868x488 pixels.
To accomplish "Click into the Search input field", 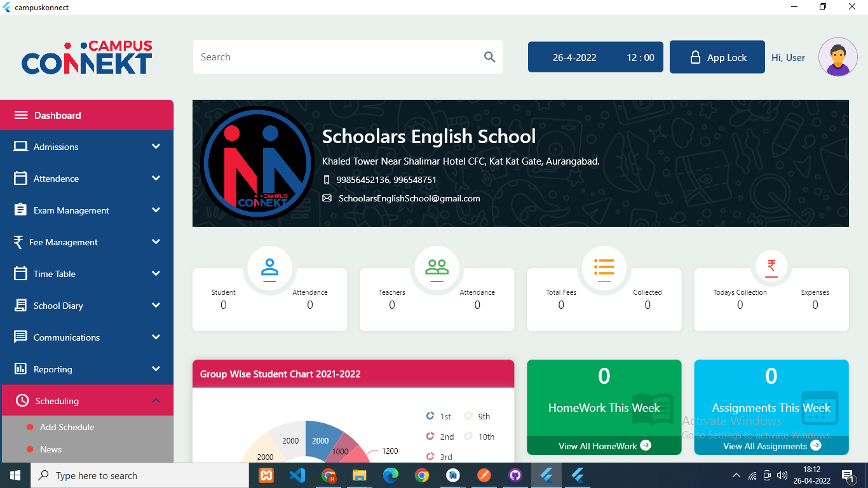I will tap(337, 57).
